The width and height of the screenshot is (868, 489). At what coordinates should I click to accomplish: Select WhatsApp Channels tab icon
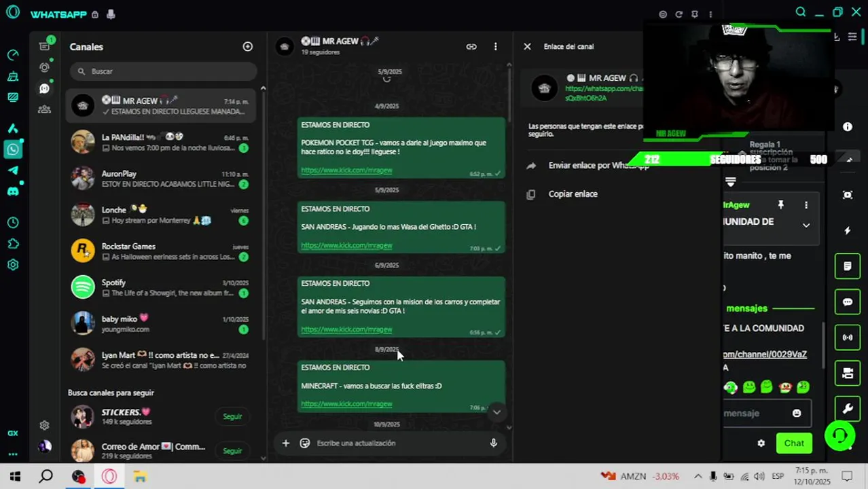click(44, 88)
